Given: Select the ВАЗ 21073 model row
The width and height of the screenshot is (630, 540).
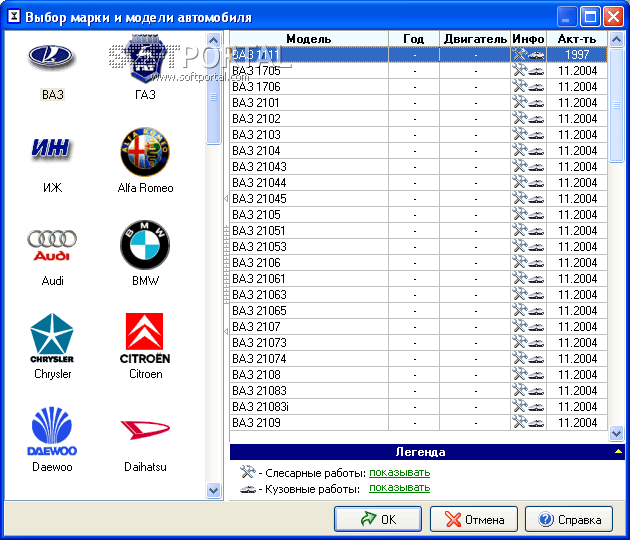Looking at the screenshot, I should [x=418, y=343].
